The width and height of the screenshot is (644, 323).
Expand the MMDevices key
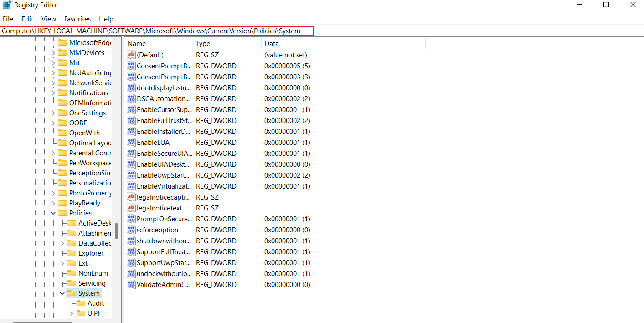[53, 53]
